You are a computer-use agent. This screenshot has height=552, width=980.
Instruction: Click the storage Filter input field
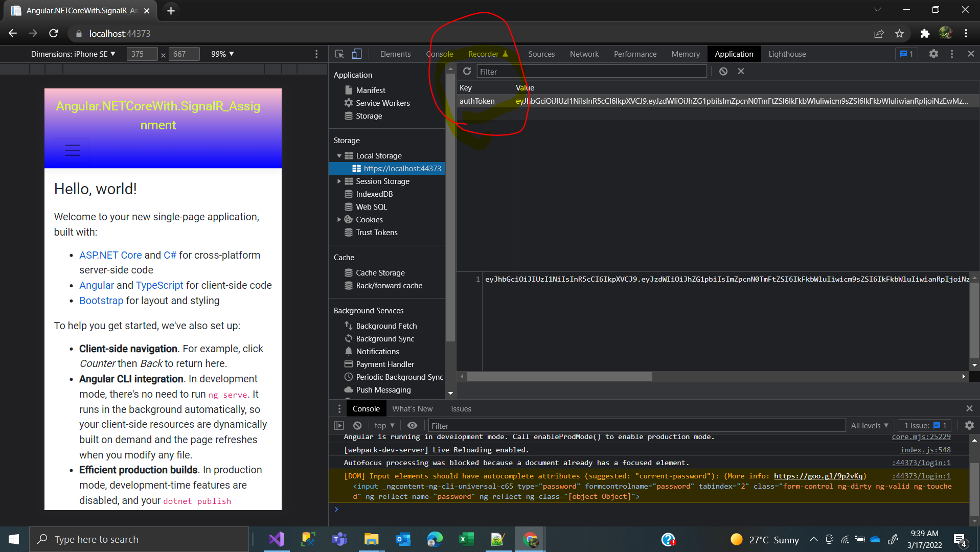[592, 72]
